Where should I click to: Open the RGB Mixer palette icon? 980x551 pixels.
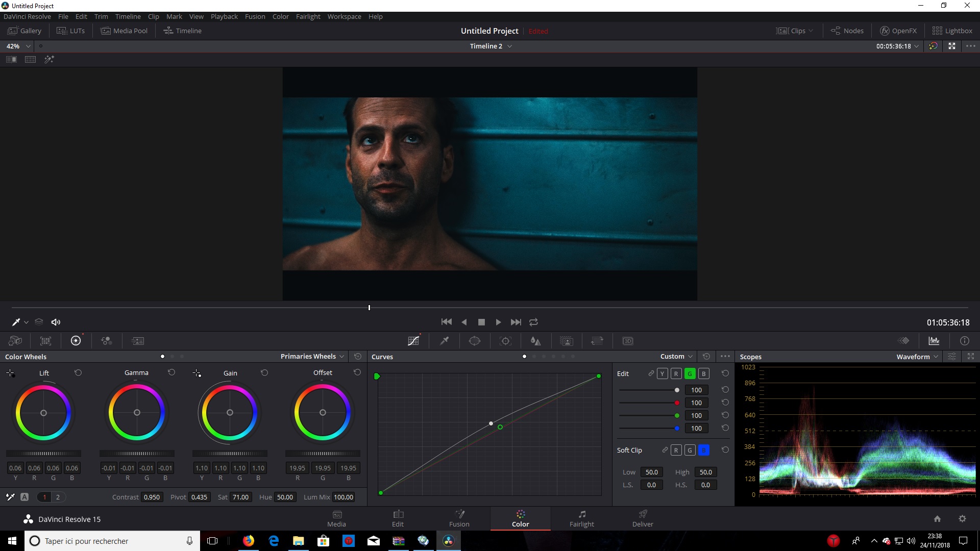pos(106,341)
